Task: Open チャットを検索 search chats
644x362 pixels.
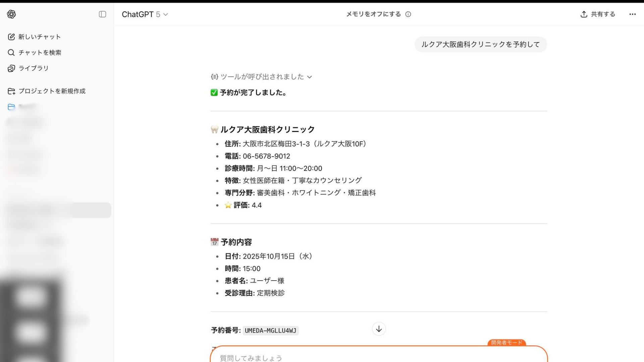Action: tap(40, 53)
